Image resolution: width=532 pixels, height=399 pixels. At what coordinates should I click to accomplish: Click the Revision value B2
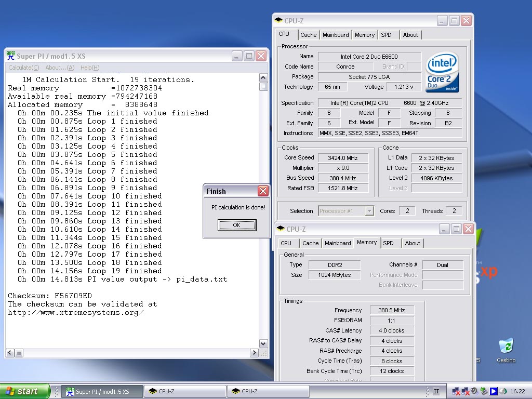pyautogui.click(x=448, y=123)
